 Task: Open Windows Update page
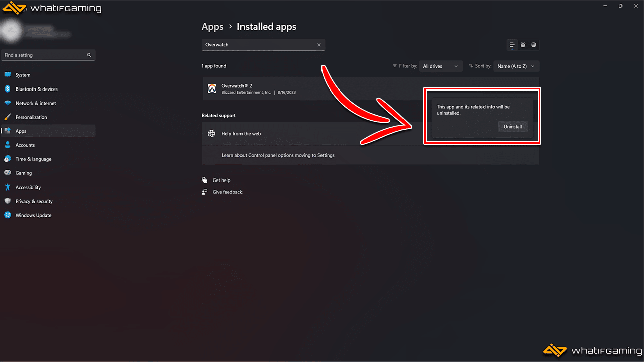click(x=48, y=215)
